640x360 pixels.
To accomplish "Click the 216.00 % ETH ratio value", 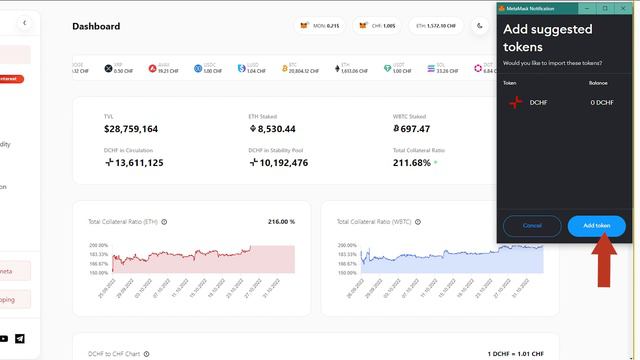I will pos(281,222).
